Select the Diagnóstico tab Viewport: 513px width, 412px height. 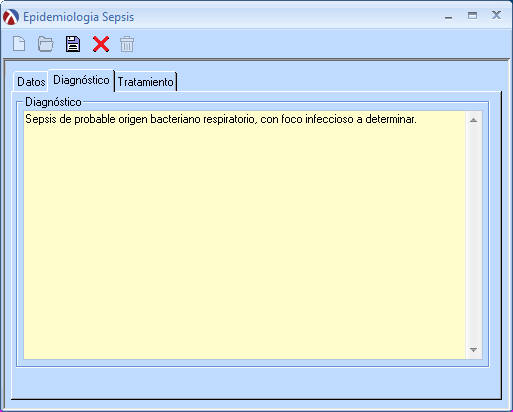(81, 80)
